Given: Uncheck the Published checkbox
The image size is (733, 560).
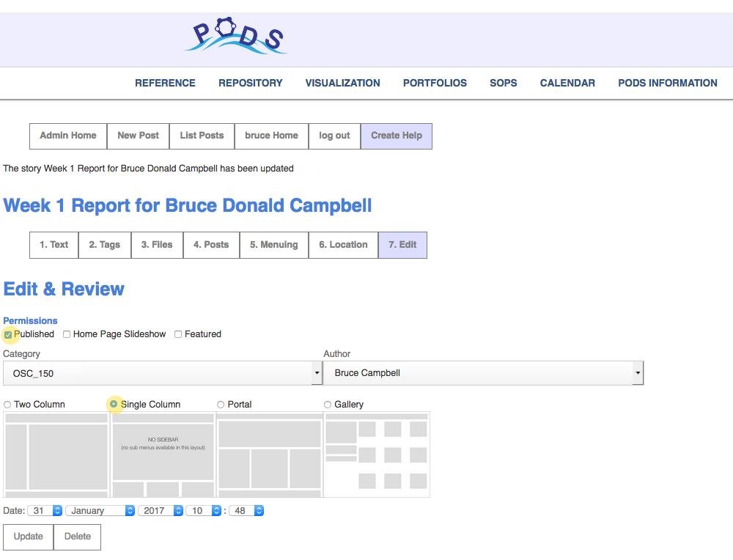Looking at the screenshot, I should click(x=8, y=334).
